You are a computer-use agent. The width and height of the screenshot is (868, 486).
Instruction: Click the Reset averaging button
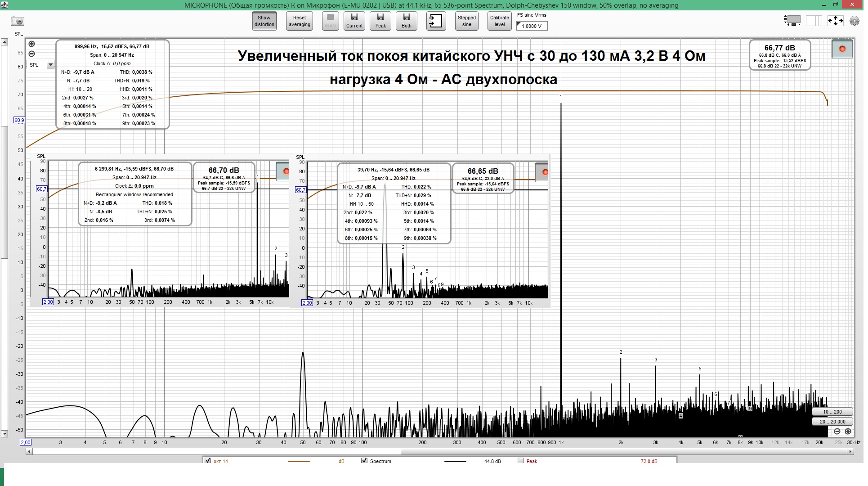pyautogui.click(x=300, y=21)
